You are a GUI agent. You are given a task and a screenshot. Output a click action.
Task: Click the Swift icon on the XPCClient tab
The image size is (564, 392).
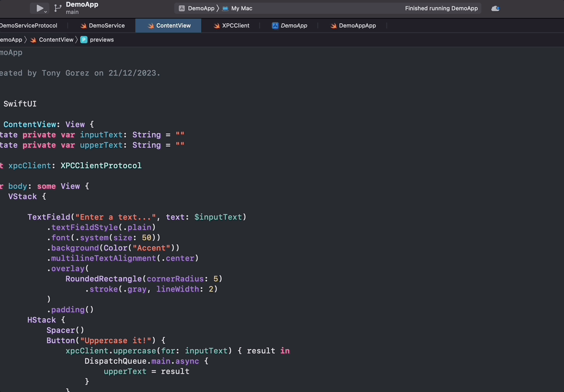coord(217,26)
